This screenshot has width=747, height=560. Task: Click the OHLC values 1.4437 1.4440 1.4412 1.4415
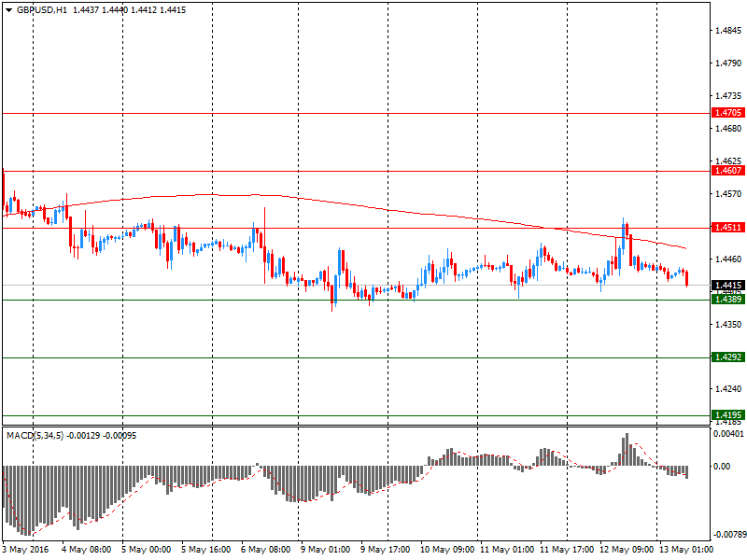(129, 10)
